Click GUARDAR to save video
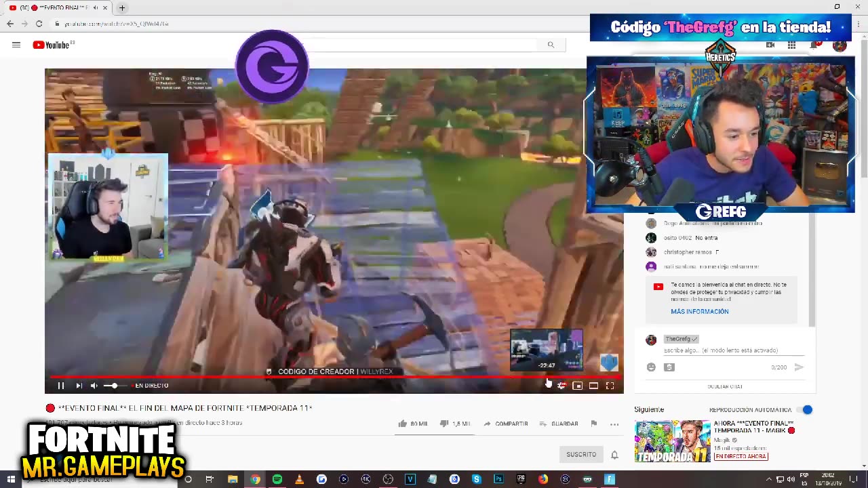Image resolution: width=868 pixels, height=488 pixels. pyautogui.click(x=559, y=424)
